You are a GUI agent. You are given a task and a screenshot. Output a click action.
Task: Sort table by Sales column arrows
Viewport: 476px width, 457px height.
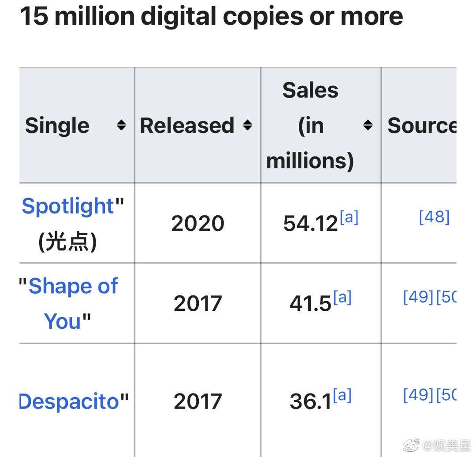(x=368, y=125)
